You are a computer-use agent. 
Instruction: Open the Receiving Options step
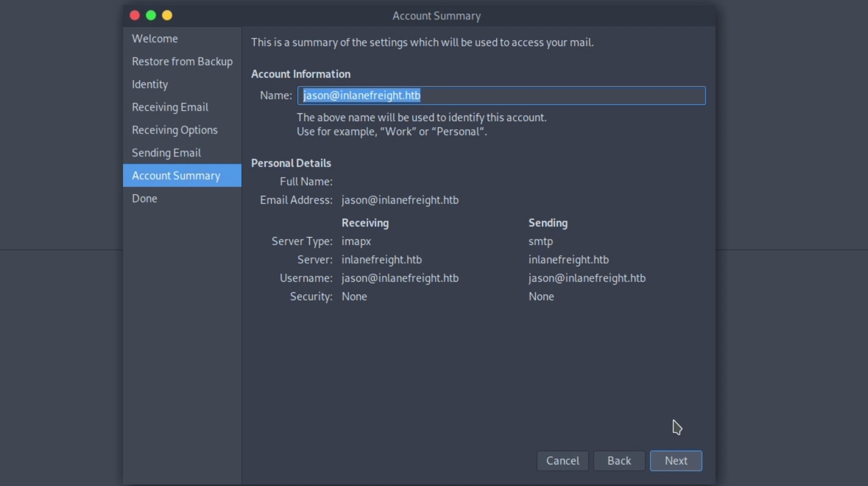click(182, 130)
